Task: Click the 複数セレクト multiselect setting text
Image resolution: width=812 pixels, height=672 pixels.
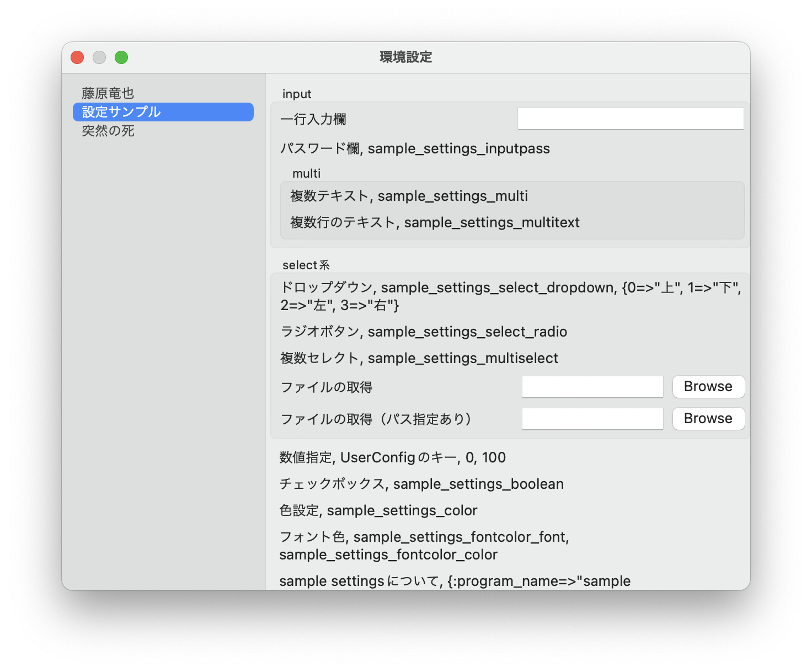Action: (419, 358)
